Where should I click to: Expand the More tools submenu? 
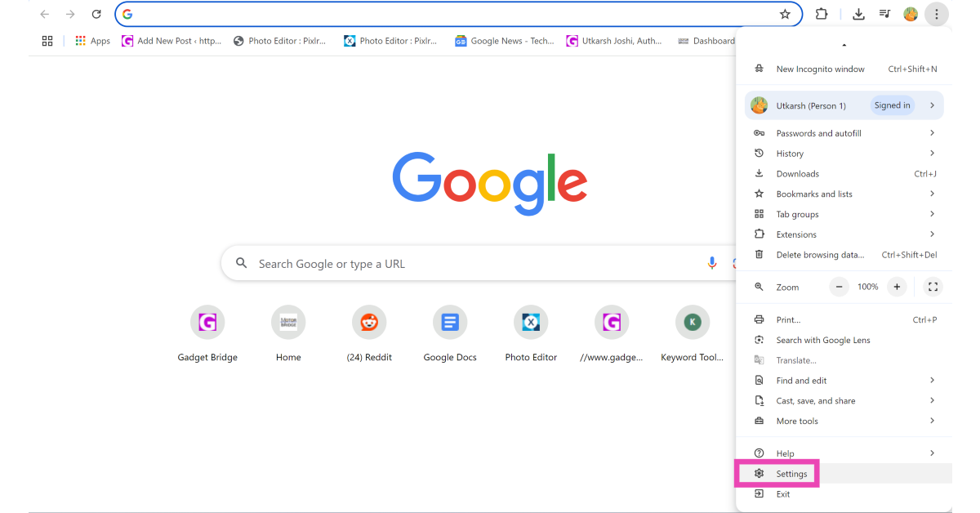[844, 422]
